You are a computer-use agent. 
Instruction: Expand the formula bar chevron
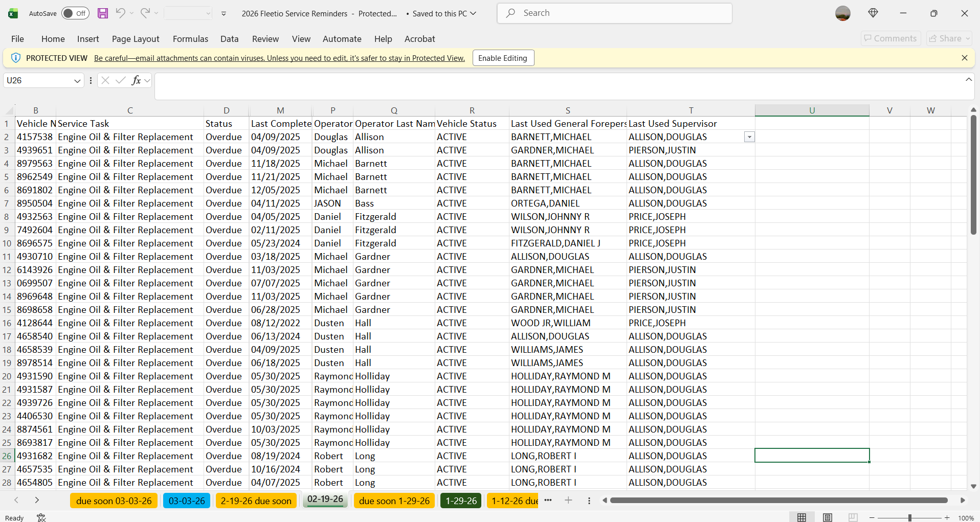[x=969, y=79]
